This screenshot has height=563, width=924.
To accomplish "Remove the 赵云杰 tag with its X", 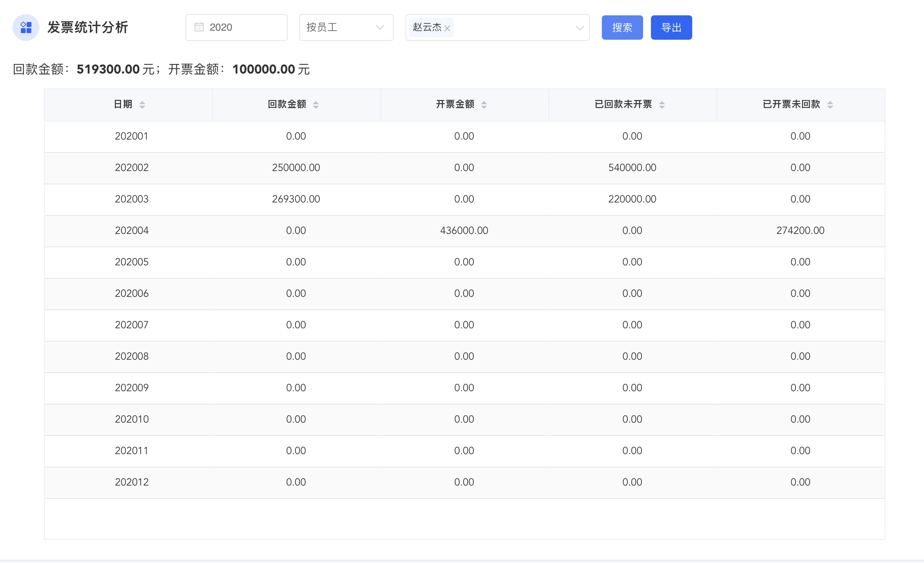I will (447, 28).
